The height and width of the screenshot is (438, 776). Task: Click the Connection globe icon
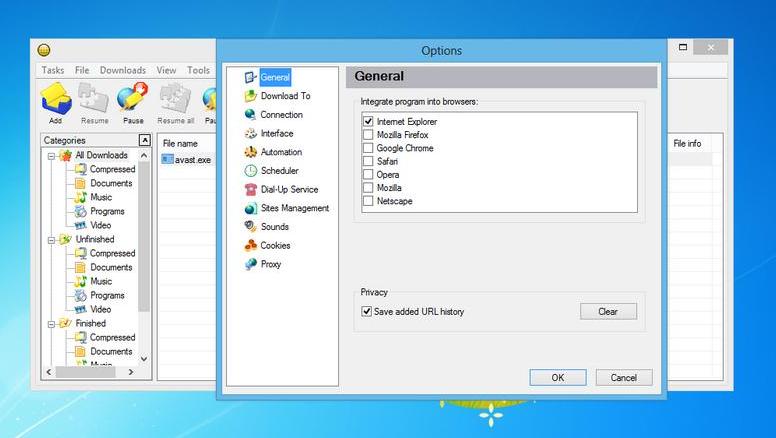tap(251, 115)
